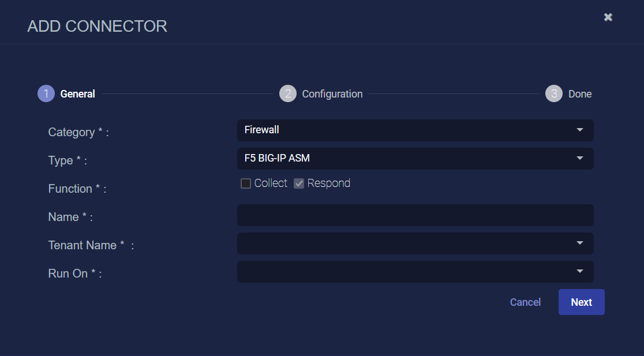This screenshot has width=644, height=356.
Task: Click the Category dropdown arrow
Action: [579, 130]
